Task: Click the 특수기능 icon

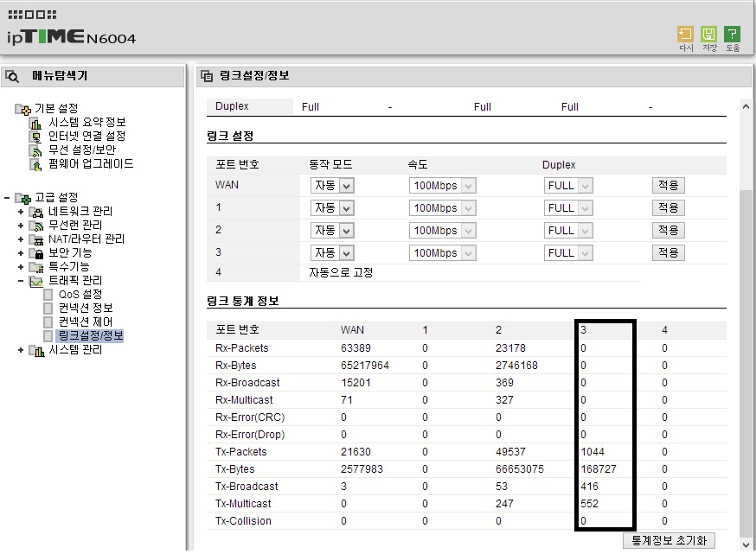Action: (36, 267)
